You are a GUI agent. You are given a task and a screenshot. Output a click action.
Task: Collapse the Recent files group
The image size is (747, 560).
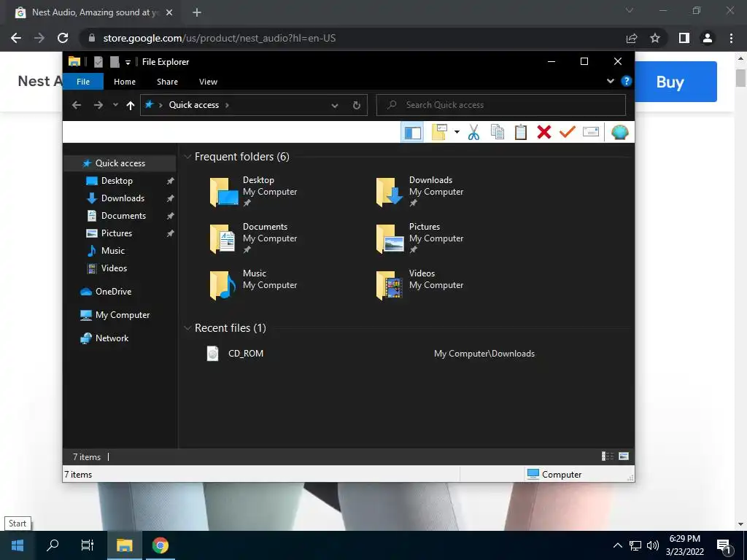pos(187,328)
